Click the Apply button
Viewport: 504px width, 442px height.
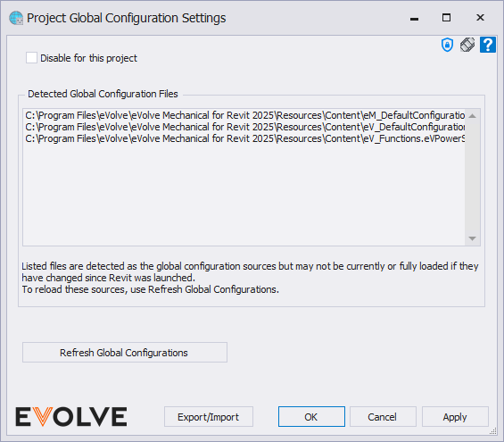coord(455,417)
